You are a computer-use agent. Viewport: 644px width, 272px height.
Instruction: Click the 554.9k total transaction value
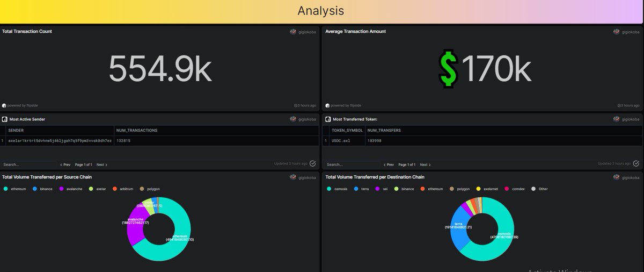[x=159, y=69]
